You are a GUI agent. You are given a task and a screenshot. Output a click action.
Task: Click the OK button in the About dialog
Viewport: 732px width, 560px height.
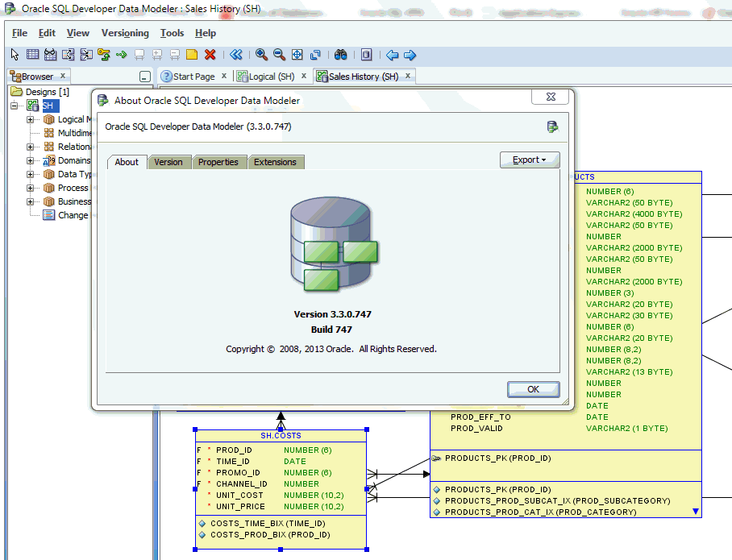coord(533,389)
